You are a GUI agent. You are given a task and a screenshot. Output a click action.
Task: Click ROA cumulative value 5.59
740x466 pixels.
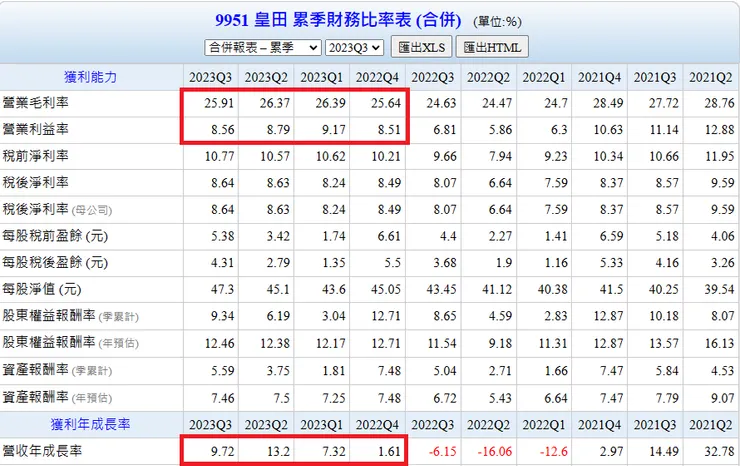[x=223, y=371]
